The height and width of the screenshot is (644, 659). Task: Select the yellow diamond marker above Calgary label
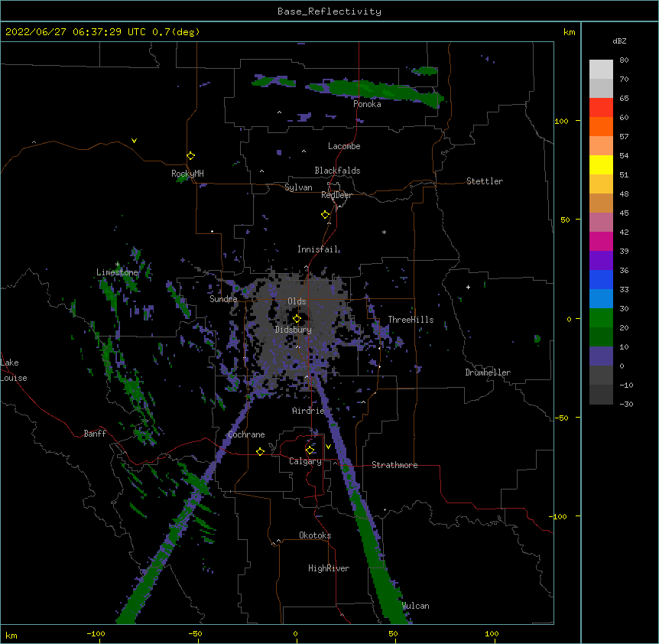coord(310,450)
